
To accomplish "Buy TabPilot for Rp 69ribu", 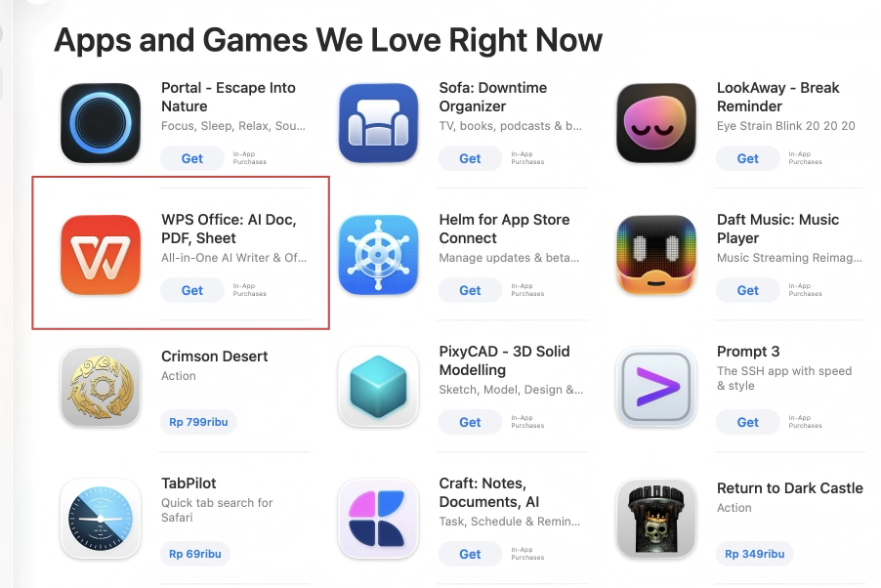I will (195, 554).
